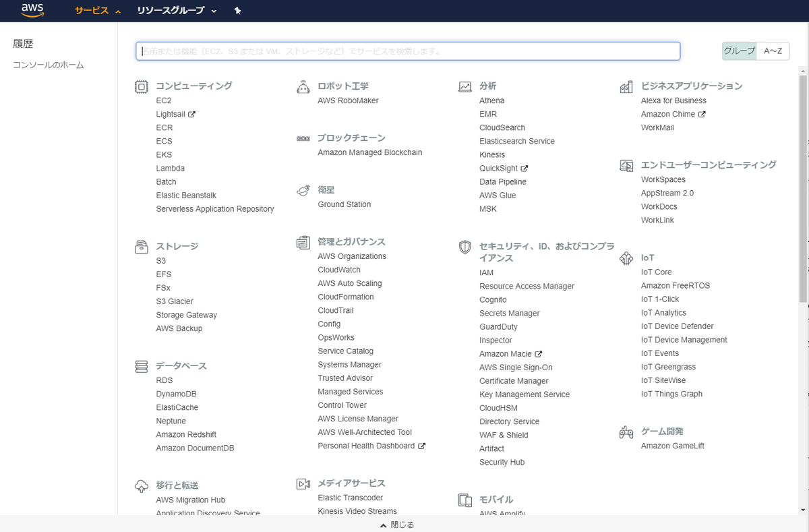
Task: Click the ブロックチェーン category icon
Action: pyautogui.click(x=303, y=138)
